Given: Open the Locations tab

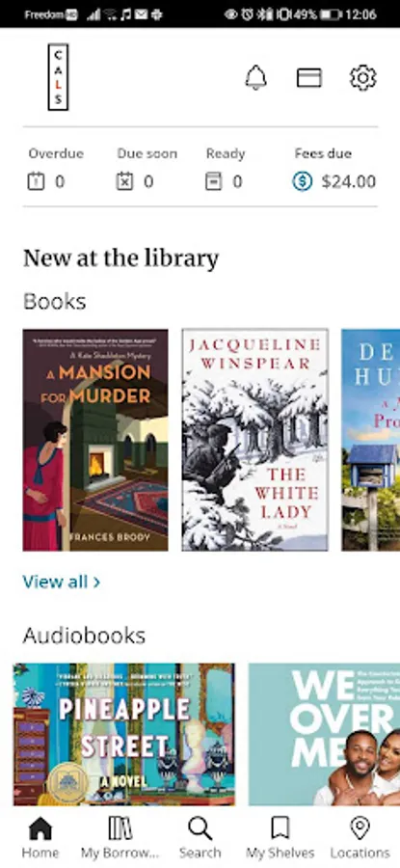Looking at the screenshot, I should click(x=360, y=837).
